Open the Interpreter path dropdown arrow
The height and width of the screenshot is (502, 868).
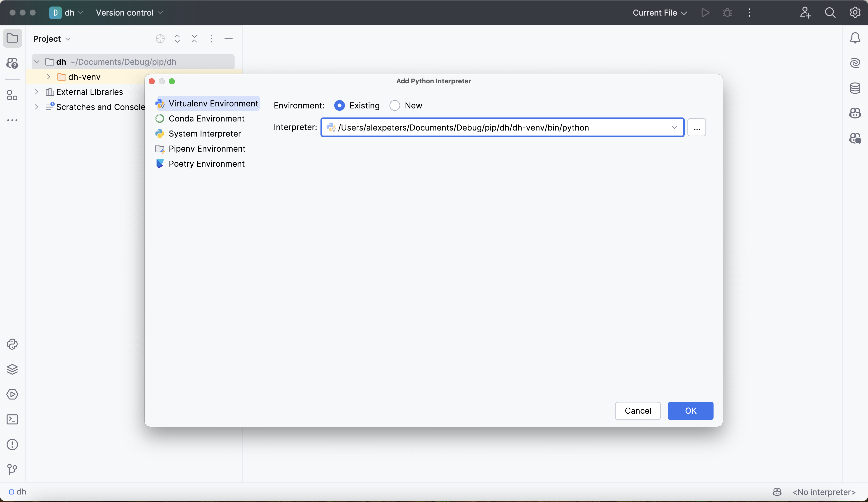tap(674, 128)
